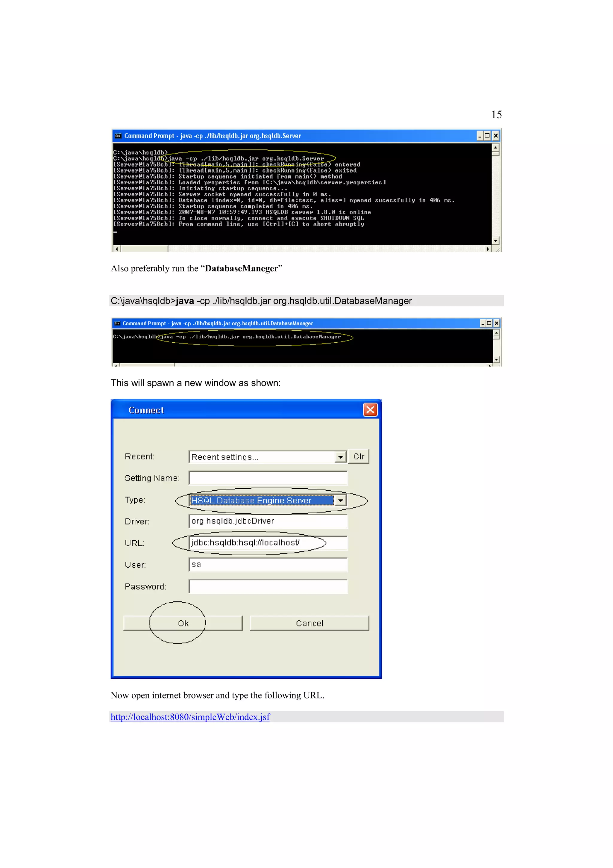Open the Recent settings dropdown
Image resolution: width=613 pixels, height=868 pixels.
click(341, 457)
